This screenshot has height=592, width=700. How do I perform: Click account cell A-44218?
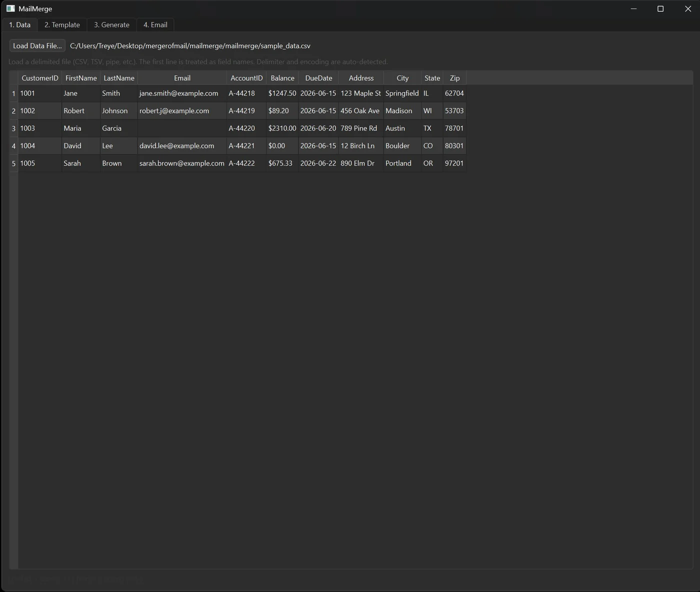coord(246,93)
